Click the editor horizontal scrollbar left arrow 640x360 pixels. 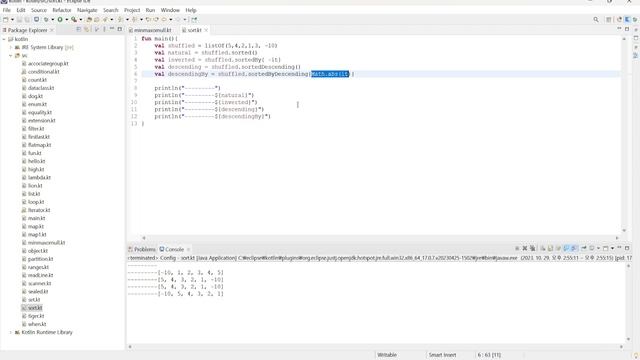click(x=143, y=238)
